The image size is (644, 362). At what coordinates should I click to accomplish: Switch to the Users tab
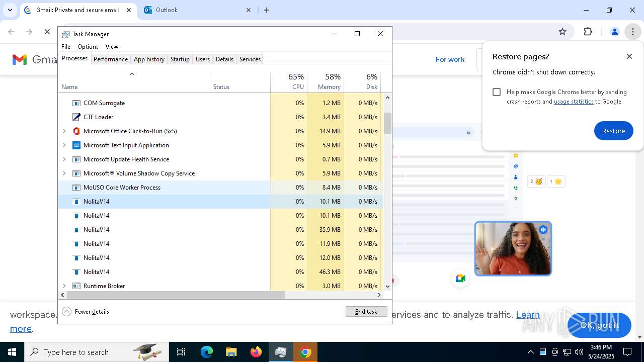[203, 59]
